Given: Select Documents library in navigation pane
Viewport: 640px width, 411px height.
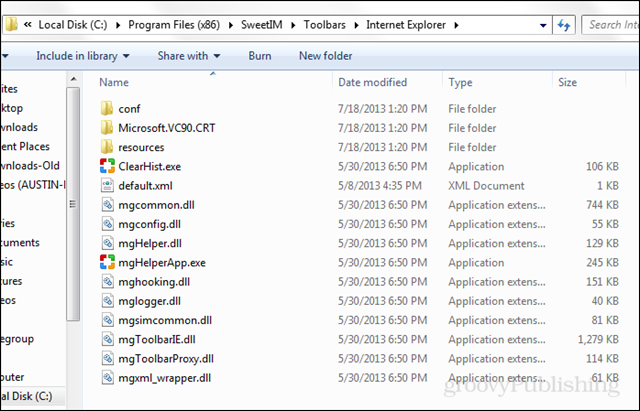Looking at the screenshot, I should click(20, 242).
